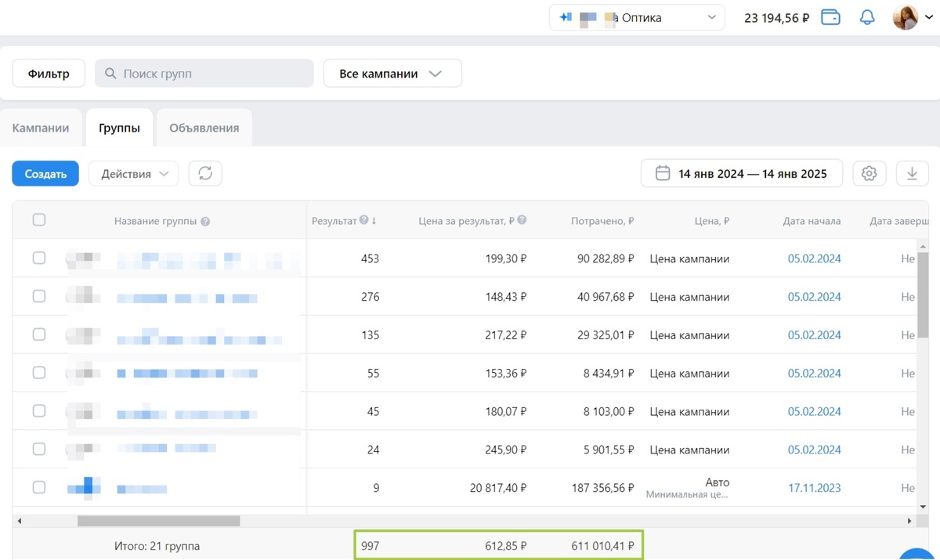
Task: Download report with the download icon
Action: [912, 173]
